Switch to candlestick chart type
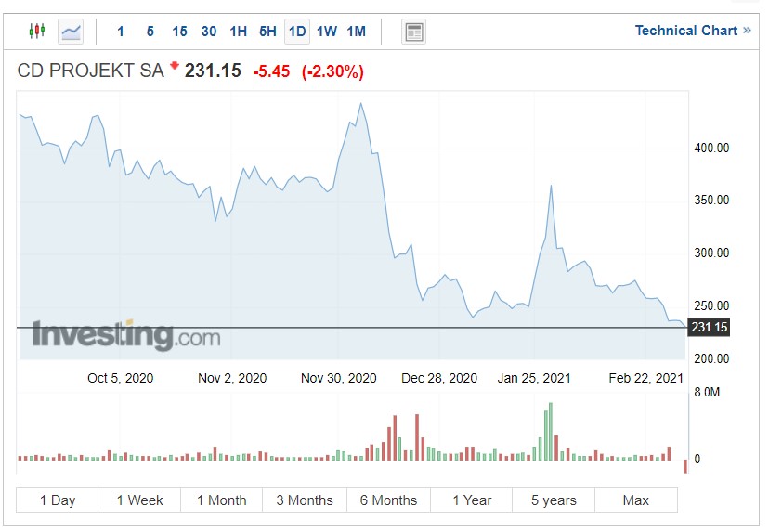The width and height of the screenshot is (769, 532). point(37,32)
